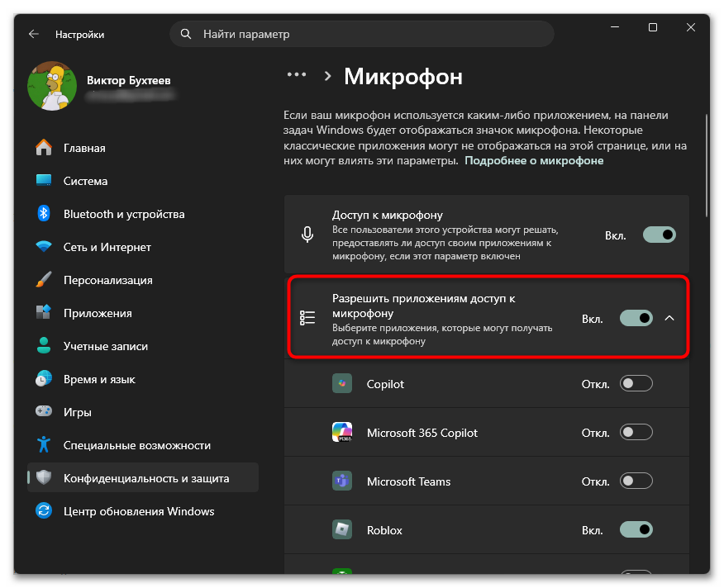Click the Microsoft 365 Copilot app icon
Viewport: 724px width, 588px height.
(x=342, y=433)
